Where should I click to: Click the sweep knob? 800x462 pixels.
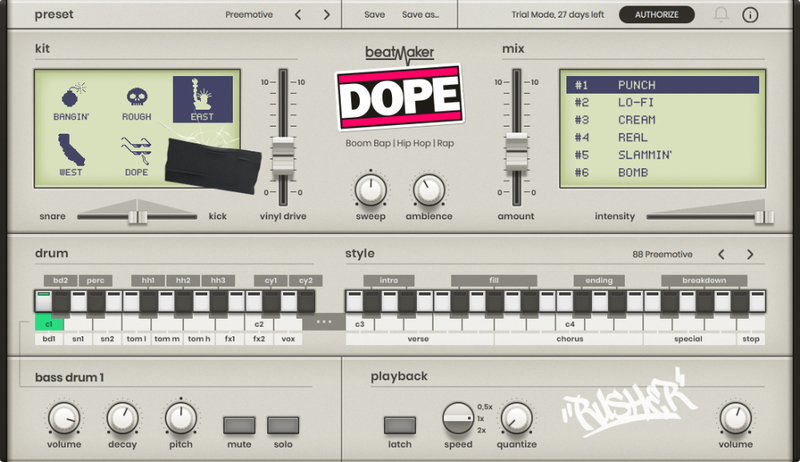coord(370,190)
